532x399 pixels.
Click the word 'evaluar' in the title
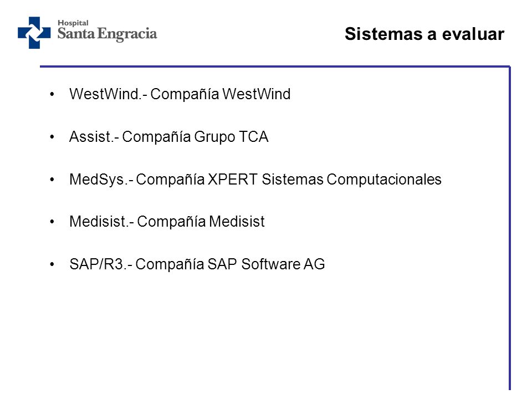click(473, 34)
